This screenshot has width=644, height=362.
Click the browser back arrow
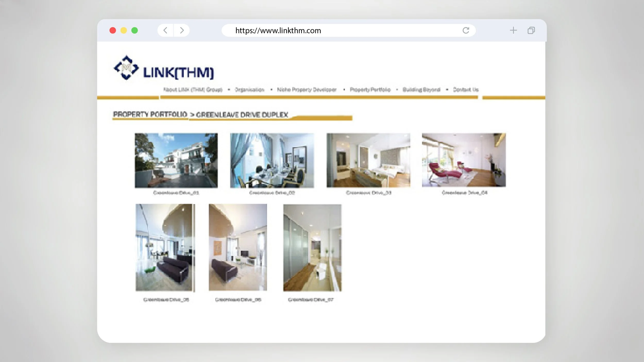pos(166,30)
